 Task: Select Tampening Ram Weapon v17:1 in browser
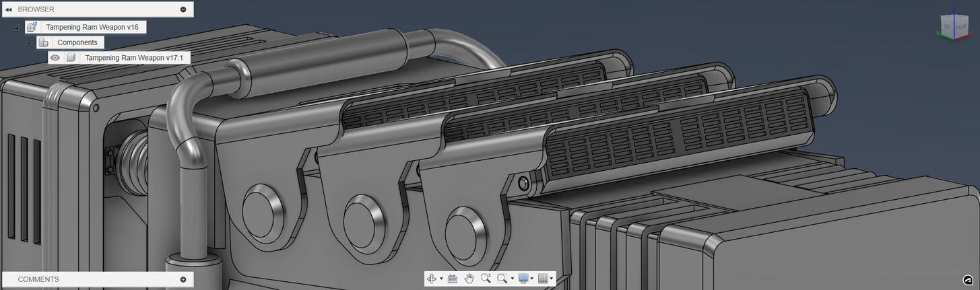click(133, 58)
